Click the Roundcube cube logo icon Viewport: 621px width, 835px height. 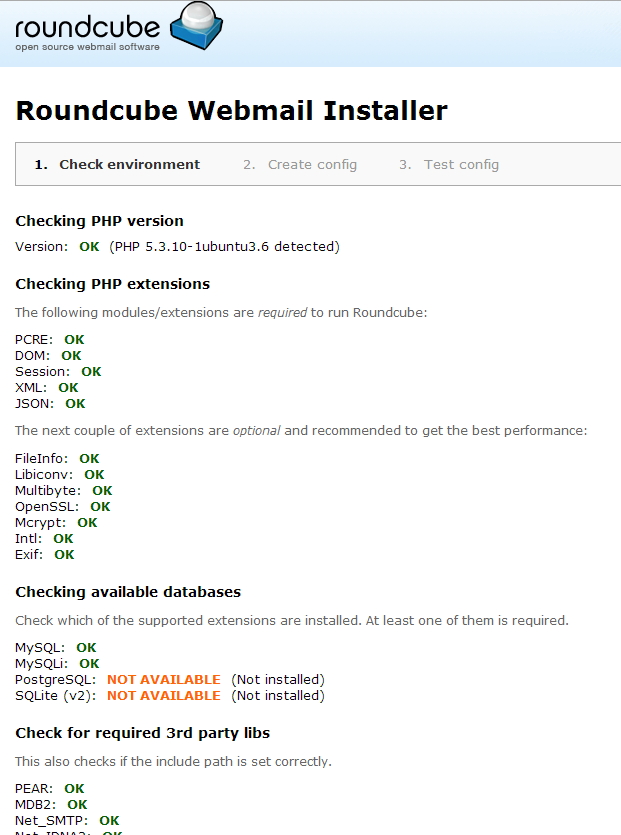tap(196, 25)
